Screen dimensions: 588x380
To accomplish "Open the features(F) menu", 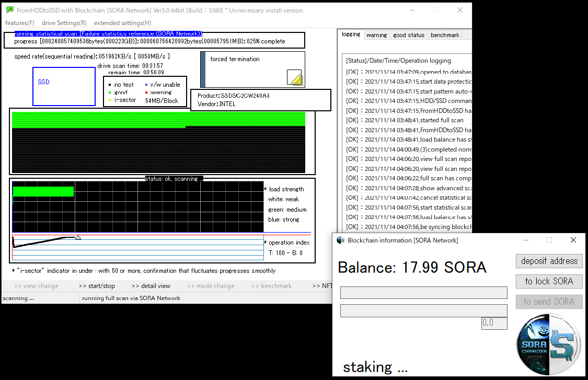I will click(19, 23).
